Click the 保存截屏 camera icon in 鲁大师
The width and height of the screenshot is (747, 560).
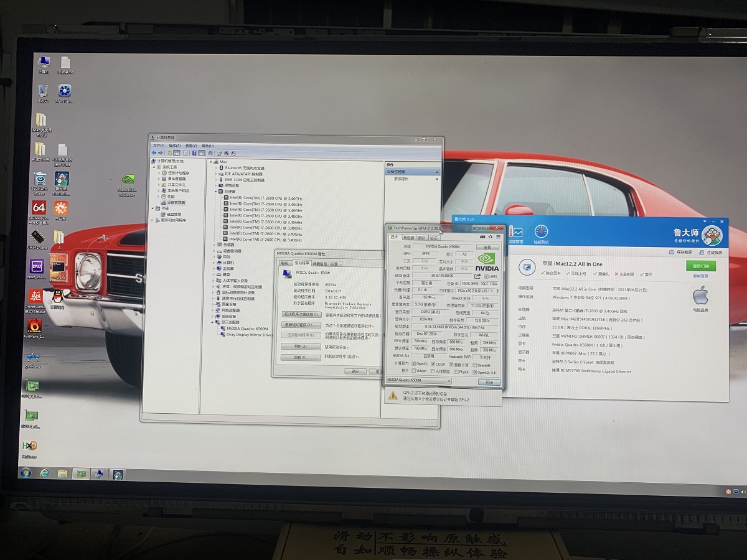coord(672,252)
